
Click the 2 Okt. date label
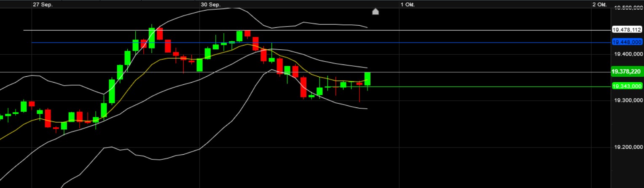[599, 4]
